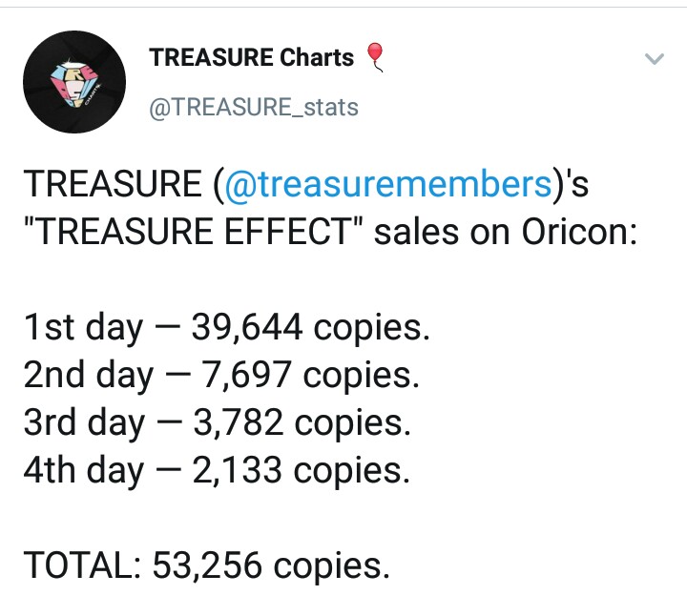Click the red balloon emoji beside the name
The width and height of the screenshot is (687, 616).
(375, 57)
